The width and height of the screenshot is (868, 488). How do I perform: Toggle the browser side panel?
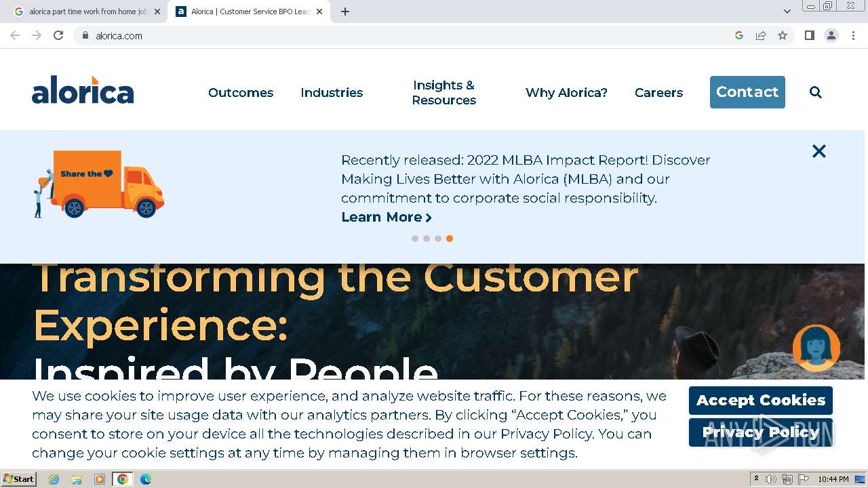(809, 35)
